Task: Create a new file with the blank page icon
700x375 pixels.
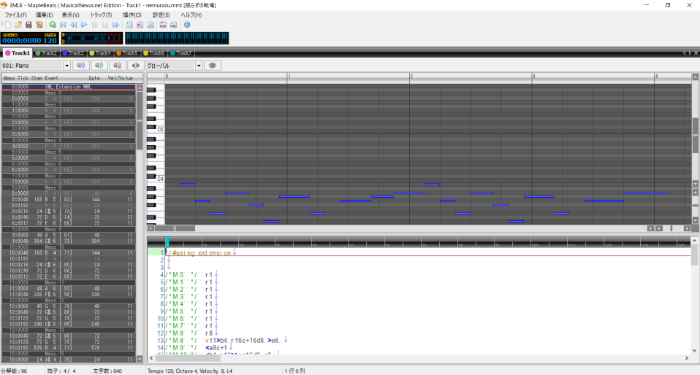Action: click(x=8, y=25)
